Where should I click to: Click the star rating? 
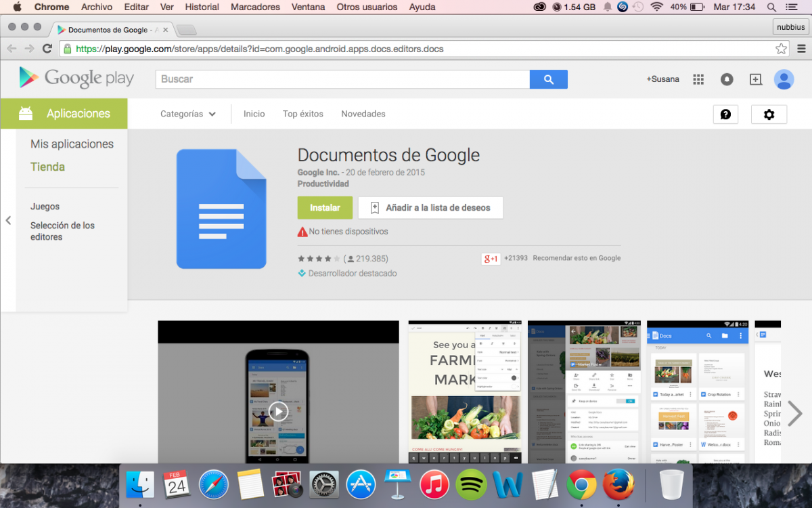319,259
